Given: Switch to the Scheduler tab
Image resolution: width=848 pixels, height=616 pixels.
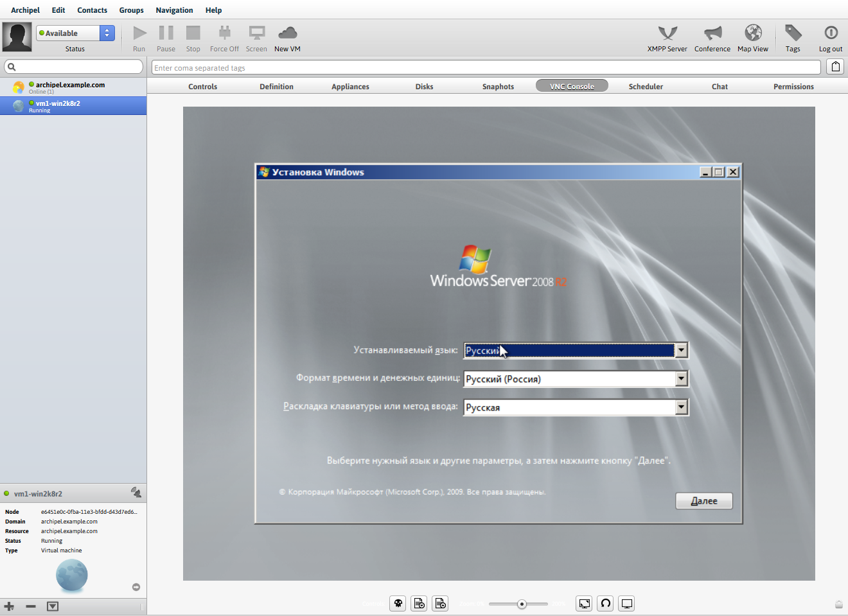Looking at the screenshot, I should tap(646, 87).
